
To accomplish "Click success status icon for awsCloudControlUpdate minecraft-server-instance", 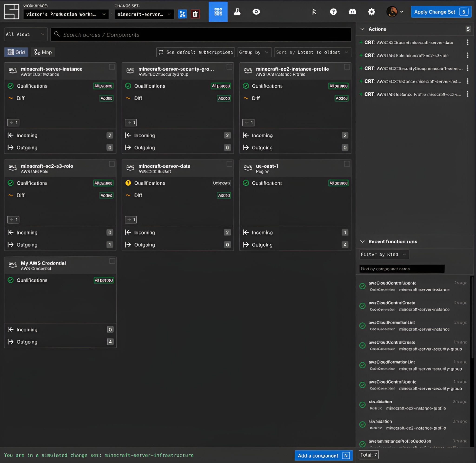I will click(x=363, y=286).
